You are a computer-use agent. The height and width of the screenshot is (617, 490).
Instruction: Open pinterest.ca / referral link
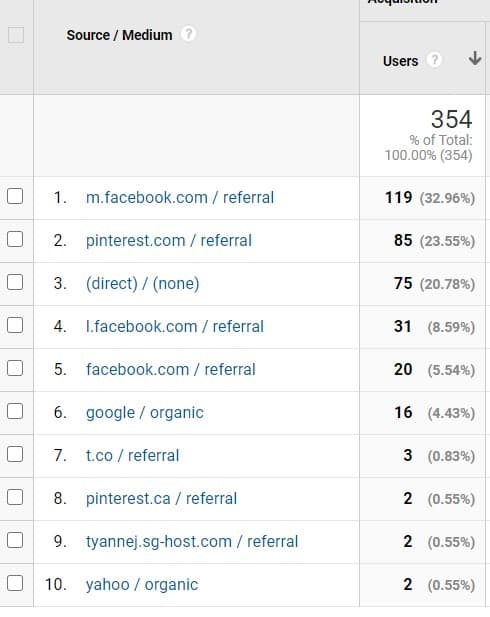[161, 499]
